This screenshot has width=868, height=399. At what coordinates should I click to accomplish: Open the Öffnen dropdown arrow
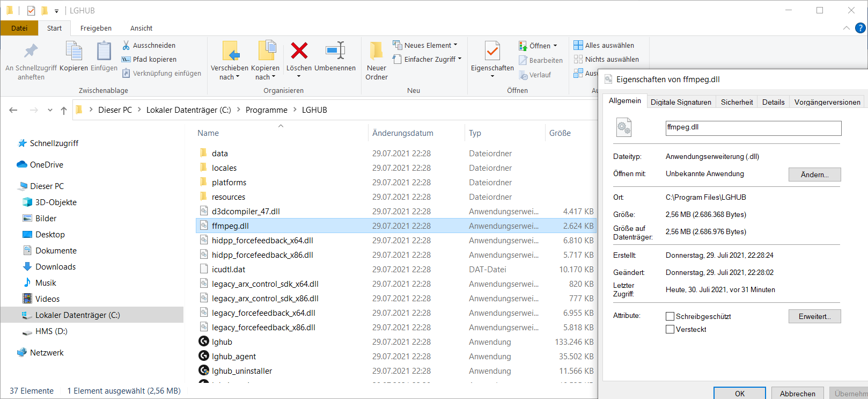[555, 46]
